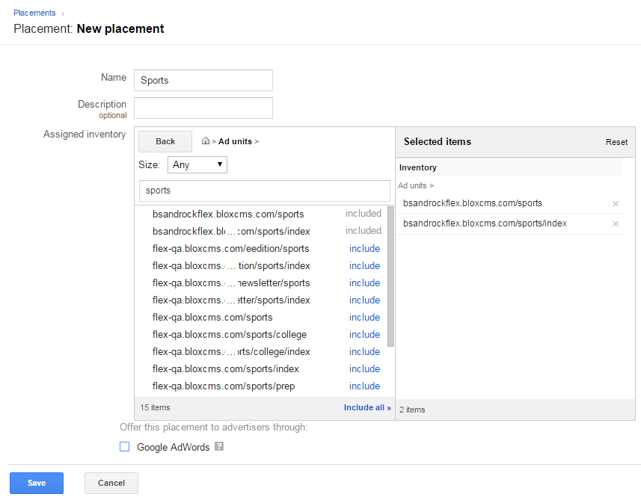
Task: Select flex-qa.bloxcms.com/sports/prep row name
Action: tap(224, 386)
